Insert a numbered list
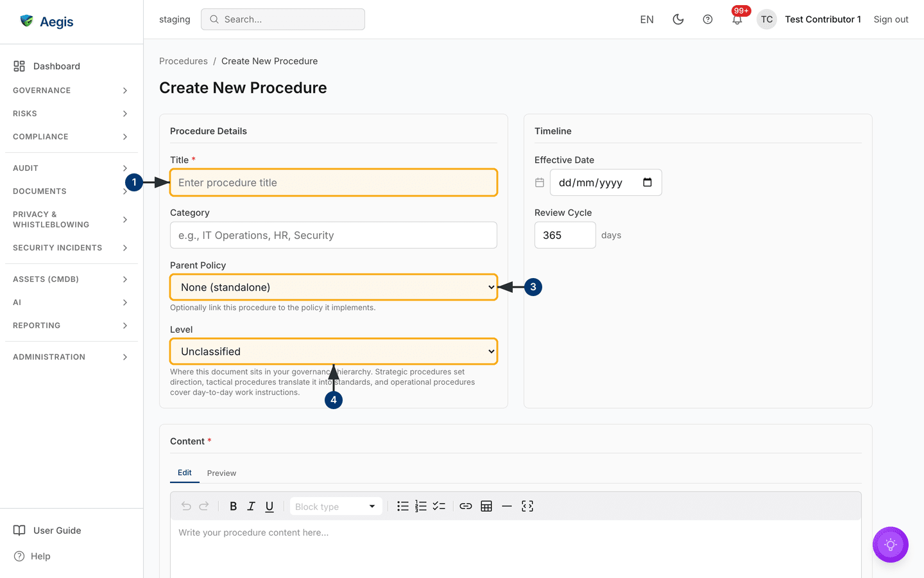The height and width of the screenshot is (578, 924). click(421, 506)
